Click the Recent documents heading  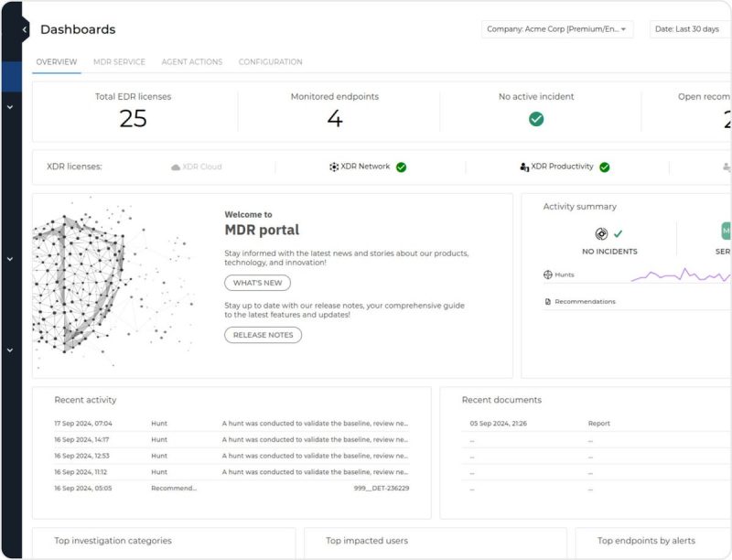click(501, 400)
